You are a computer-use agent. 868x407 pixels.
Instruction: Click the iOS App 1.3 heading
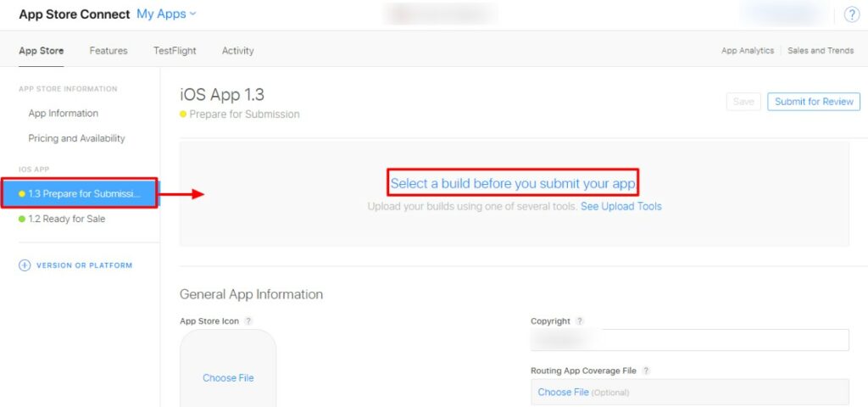click(222, 95)
